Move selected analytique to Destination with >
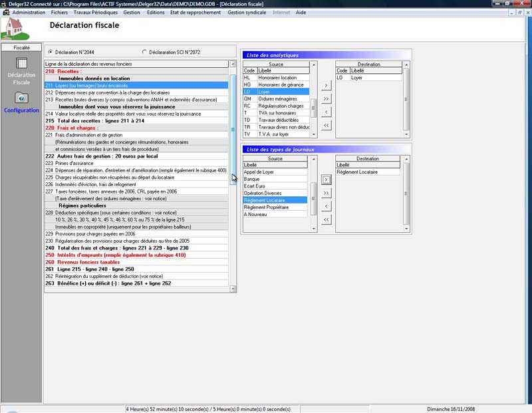The height and width of the screenshot is (413, 532). 326,85
